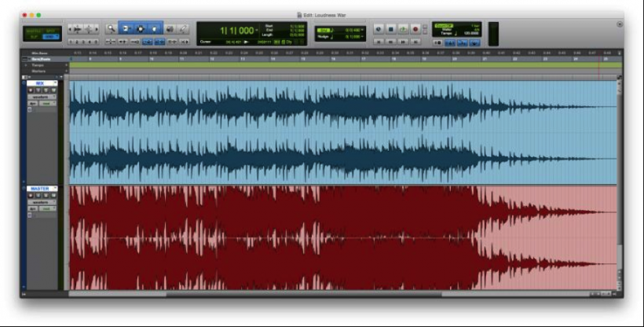Open main counter time scale dropdown
Viewport: 644px width, 327px height.
pos(257,30)
